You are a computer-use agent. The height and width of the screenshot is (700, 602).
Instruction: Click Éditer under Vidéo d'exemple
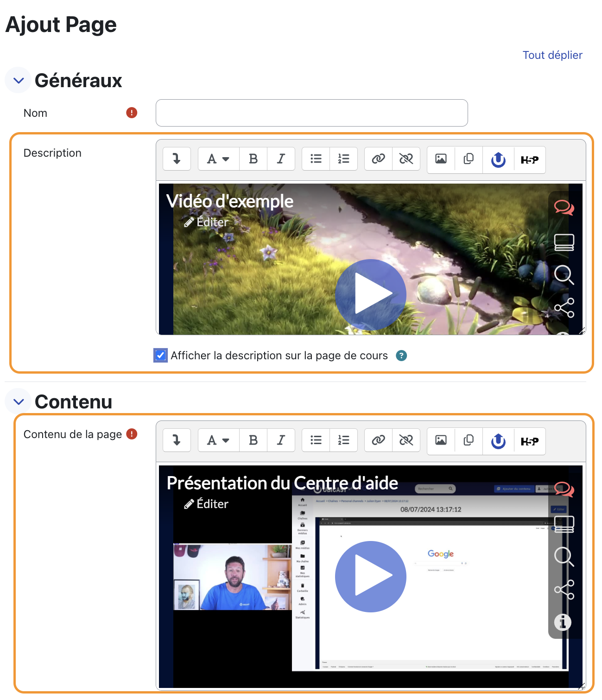(206, 222)
